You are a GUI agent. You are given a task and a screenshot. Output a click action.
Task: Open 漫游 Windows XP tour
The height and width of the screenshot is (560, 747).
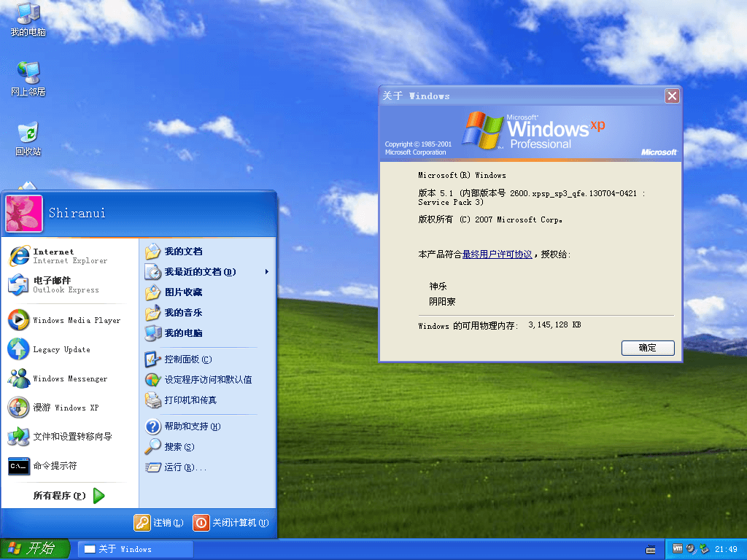(x=69, y=407)
